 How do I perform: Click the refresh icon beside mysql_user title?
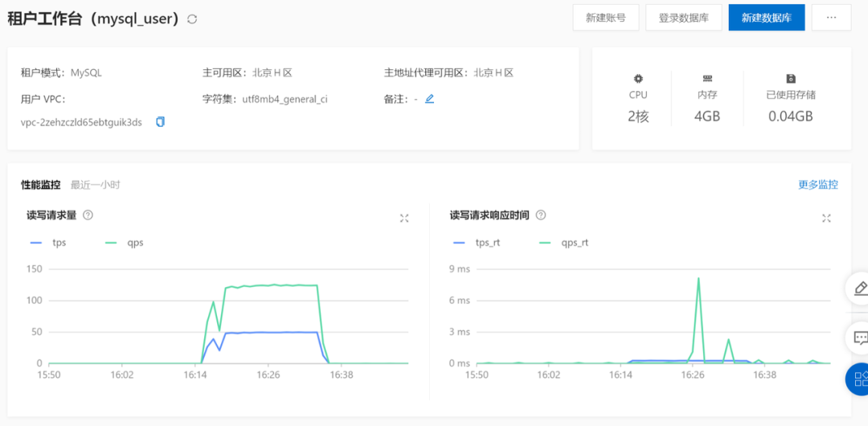click(x=192, y=18)
